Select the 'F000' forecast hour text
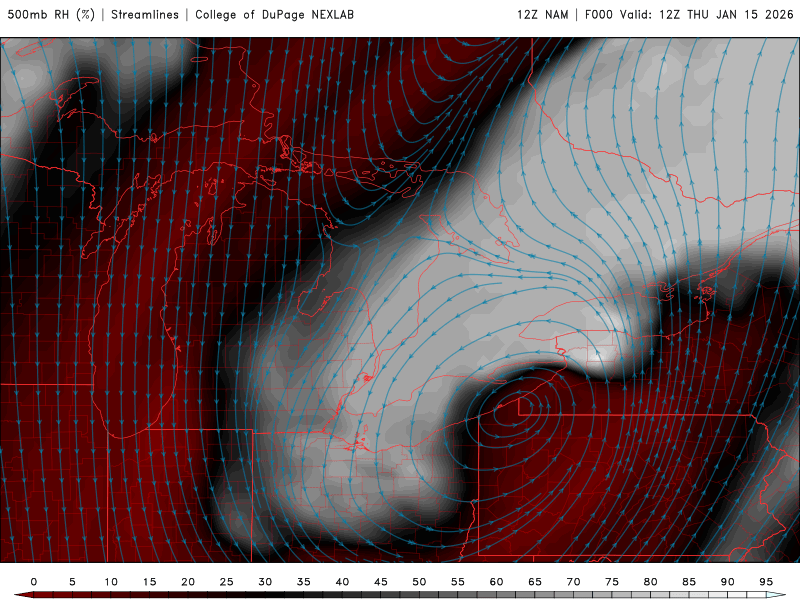 pyautogui.click(x=598, y=14)
